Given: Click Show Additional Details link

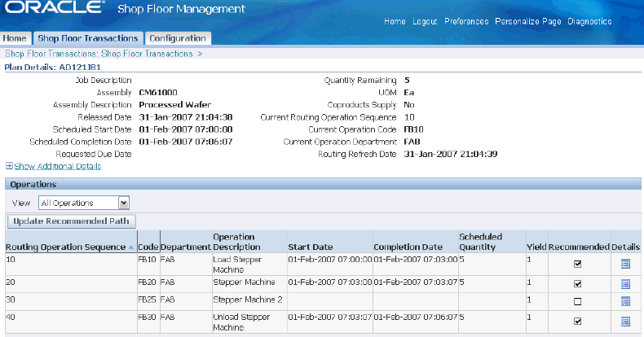Looking at the screenshot, I should pos(58,166).
